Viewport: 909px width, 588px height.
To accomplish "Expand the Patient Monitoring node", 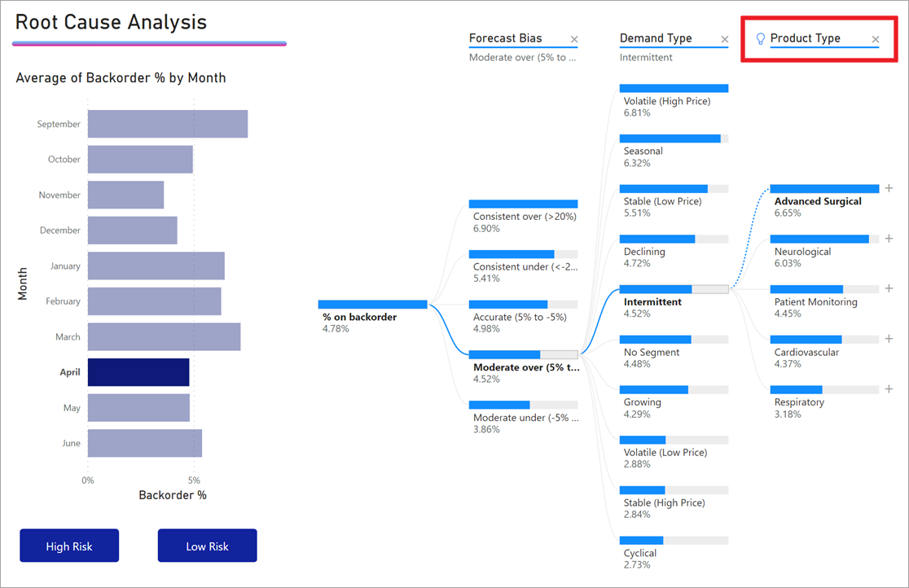I will pos(889,288).
